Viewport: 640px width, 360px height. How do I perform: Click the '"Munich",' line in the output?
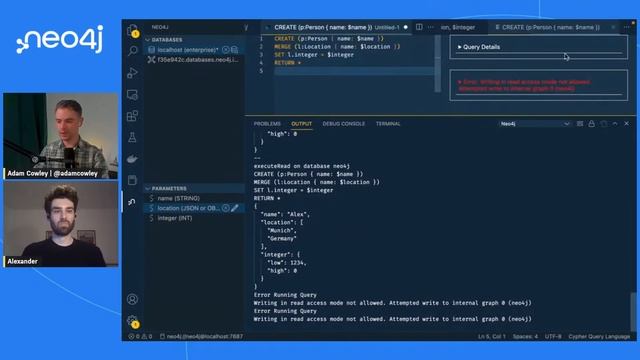(x=282, y=231)
